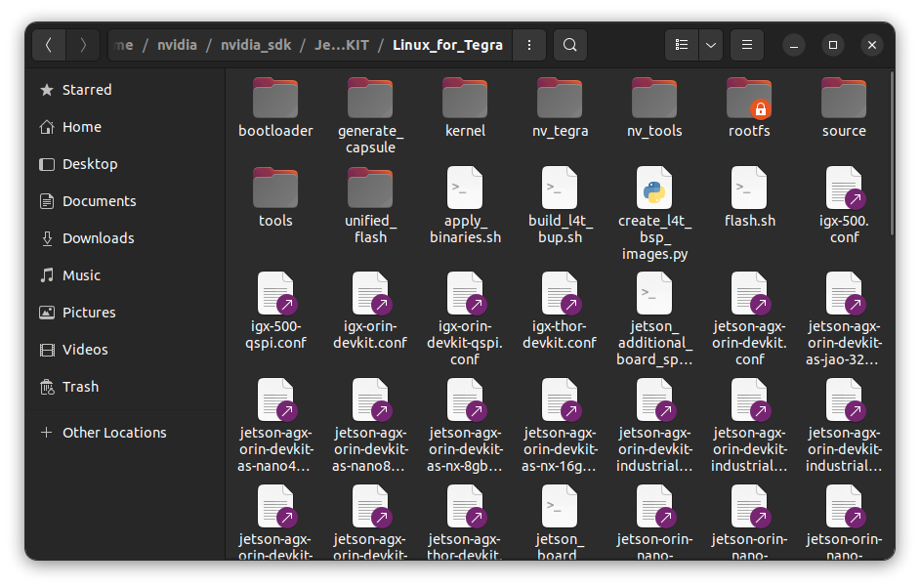Toggle the search bar
Image resolution: width=920 pixels, height=588 pixels.
570,45
